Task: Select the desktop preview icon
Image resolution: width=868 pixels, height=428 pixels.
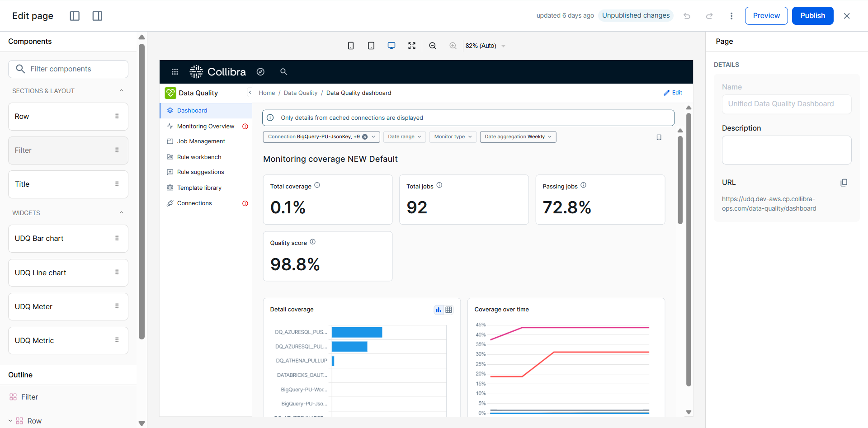Action: click(392, 46)
